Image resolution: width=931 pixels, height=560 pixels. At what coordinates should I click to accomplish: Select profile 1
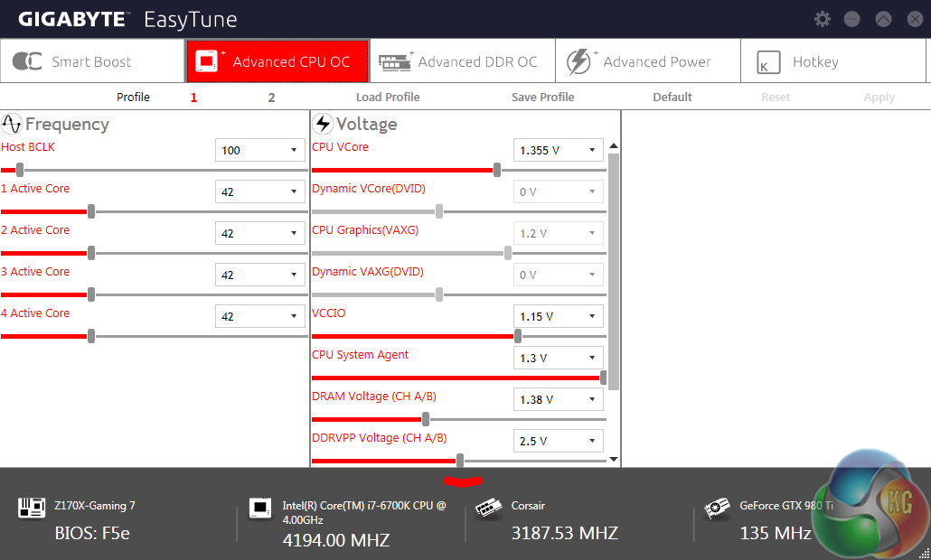[193, 98]
